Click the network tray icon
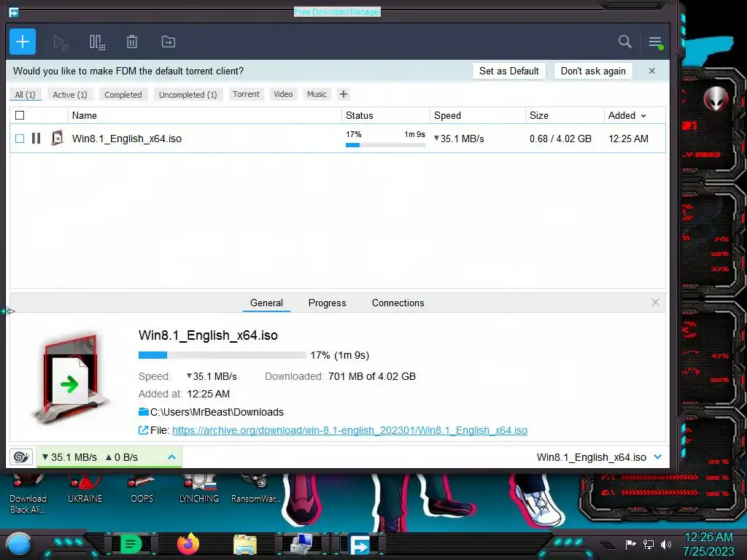The width and height of the screenshot is (747, 560). pos(649,544)
